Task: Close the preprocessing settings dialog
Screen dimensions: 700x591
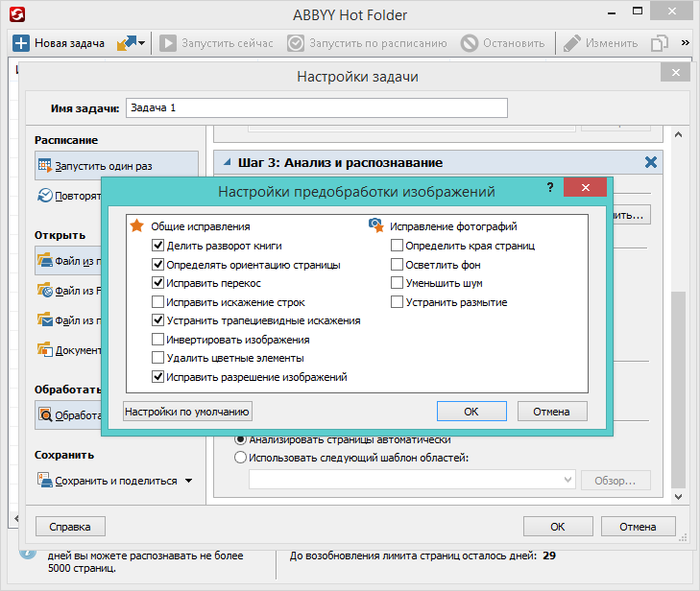Action: [x=586, y=187]
